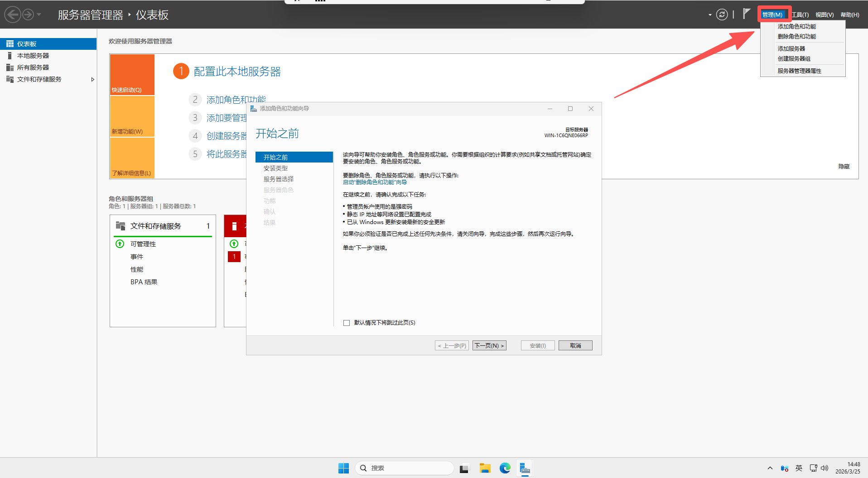Click the back navigation arrow
868x478 pixels.
[13, 15]
